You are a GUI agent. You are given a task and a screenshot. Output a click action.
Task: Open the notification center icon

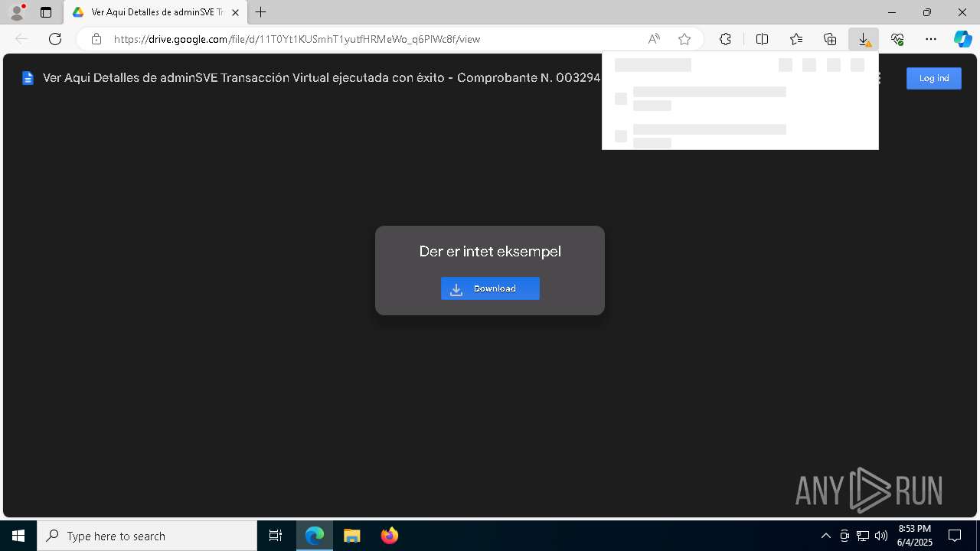point(955,536)
